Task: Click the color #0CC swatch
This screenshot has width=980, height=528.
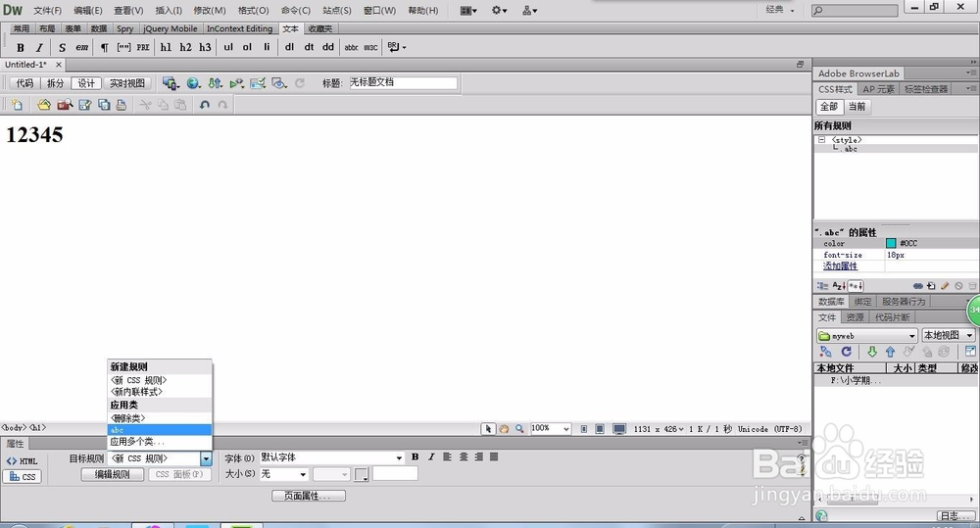Action: pyautogui.click(x=891, y=243)
